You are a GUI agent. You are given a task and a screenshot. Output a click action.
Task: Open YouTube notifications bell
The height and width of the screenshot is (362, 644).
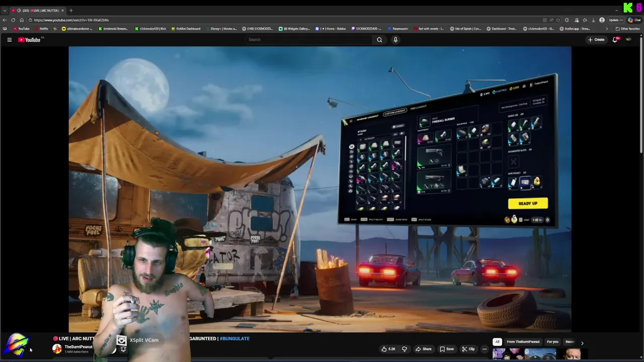[x=615, y=40]
